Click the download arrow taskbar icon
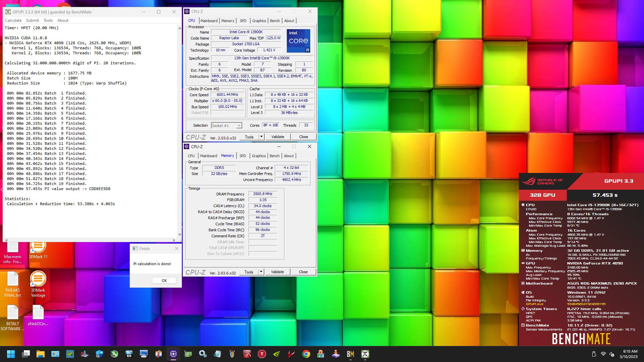The width and height of the screenshot is (644, 362). [x=335, y=354]
